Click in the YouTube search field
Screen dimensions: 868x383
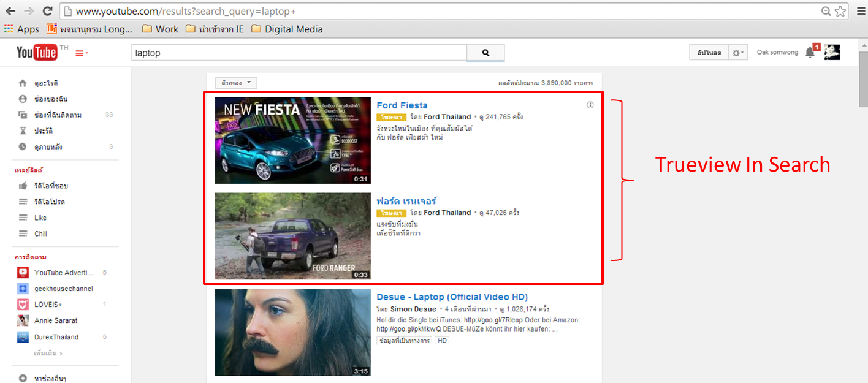(299, 53)
